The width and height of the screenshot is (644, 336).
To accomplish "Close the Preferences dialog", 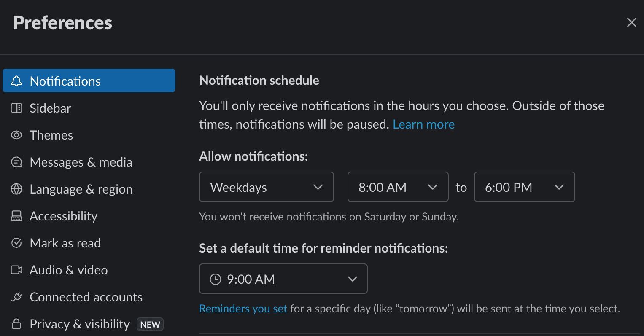I will click(631, 22).
